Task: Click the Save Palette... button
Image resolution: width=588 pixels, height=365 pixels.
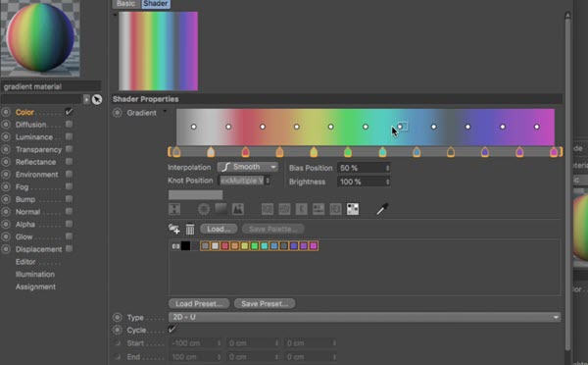Action: coord(273,229)
